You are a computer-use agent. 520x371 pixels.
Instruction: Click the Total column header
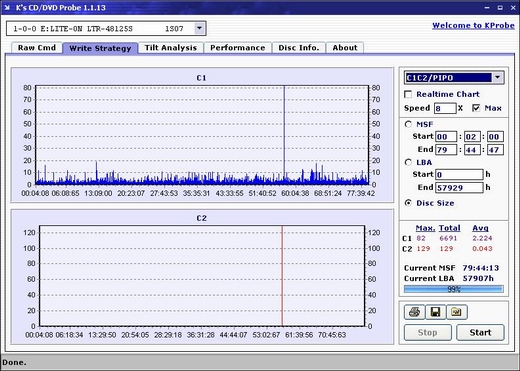[449, 228]
